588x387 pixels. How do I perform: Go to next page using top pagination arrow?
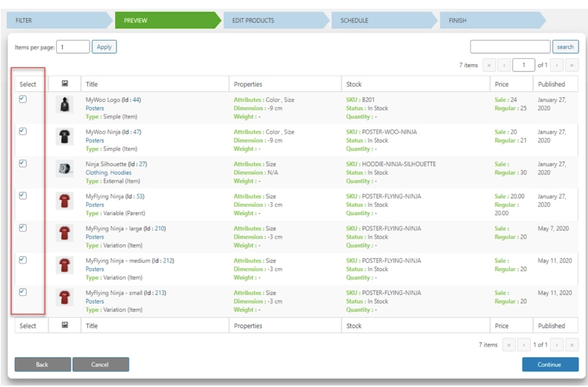click(x=556, y=65)
